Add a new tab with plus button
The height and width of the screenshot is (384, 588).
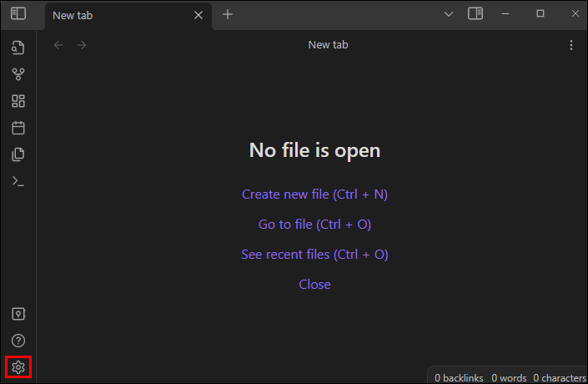pyautogui.click(x=228, y=15)
